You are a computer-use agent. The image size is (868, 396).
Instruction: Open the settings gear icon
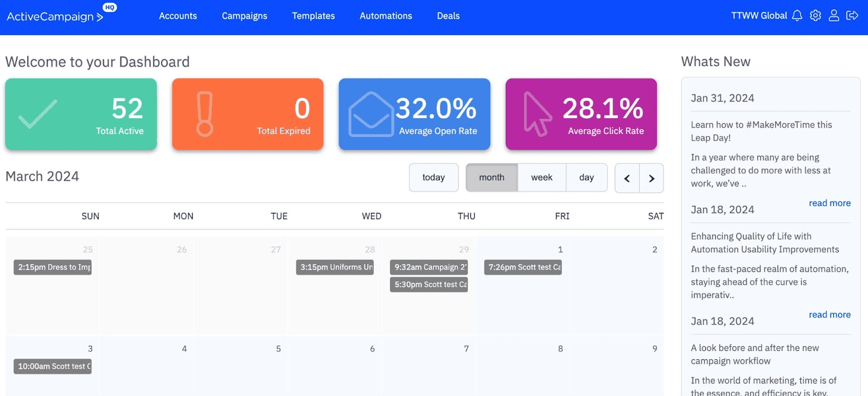tap(815, 16)
